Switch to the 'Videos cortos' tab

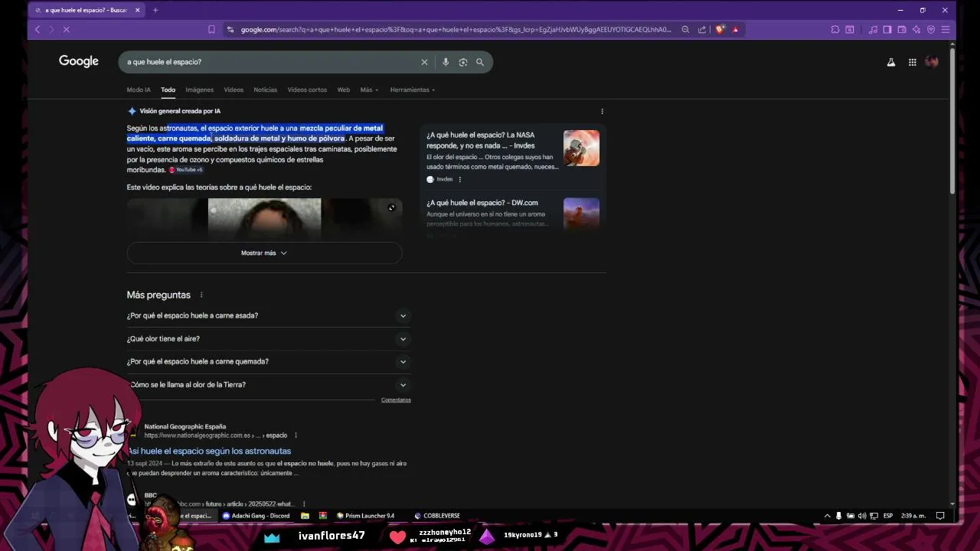pyautogui.click(x=307, y=90)
